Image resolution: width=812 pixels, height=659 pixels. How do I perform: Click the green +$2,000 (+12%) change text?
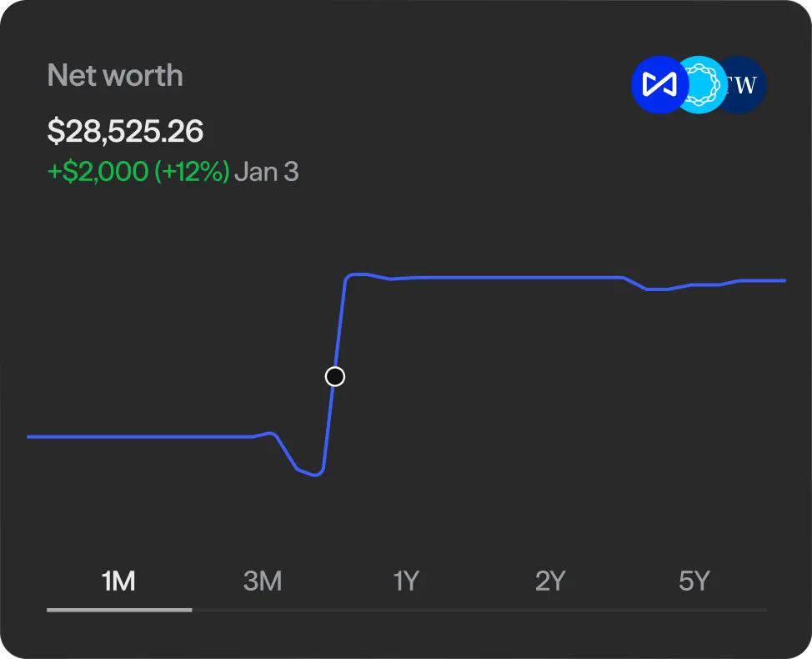pos(138,172)
